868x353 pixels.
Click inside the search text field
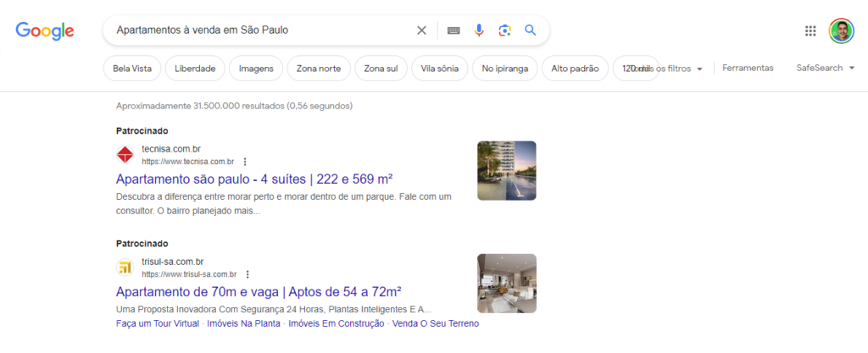[260, 30]
